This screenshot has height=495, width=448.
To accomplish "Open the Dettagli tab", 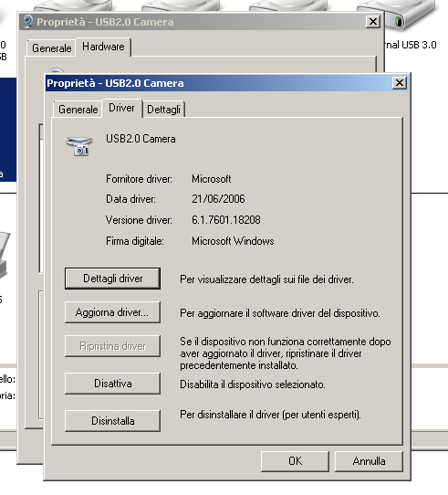I will tap(163, 110).
